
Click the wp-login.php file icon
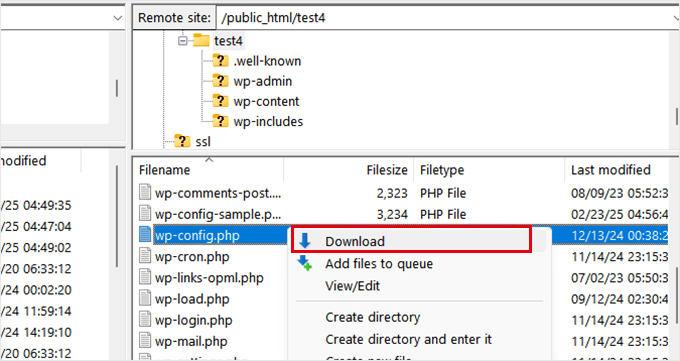coord(145,319)
